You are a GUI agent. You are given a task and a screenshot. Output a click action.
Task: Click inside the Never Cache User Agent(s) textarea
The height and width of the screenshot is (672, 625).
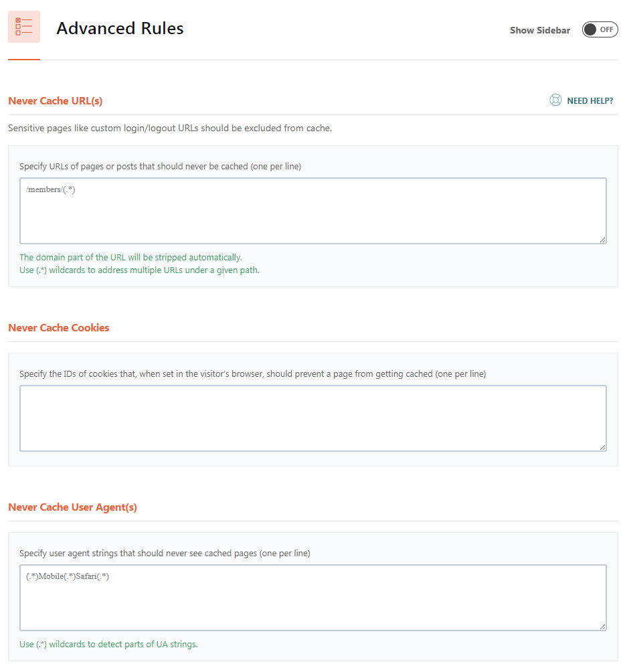(x=312, y=598)
